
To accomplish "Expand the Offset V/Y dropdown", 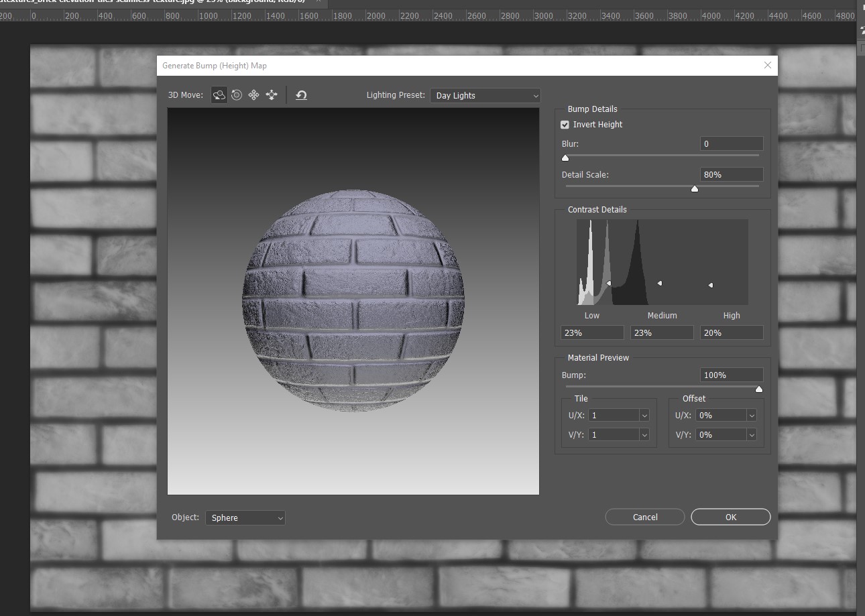I will pos(751,435).
